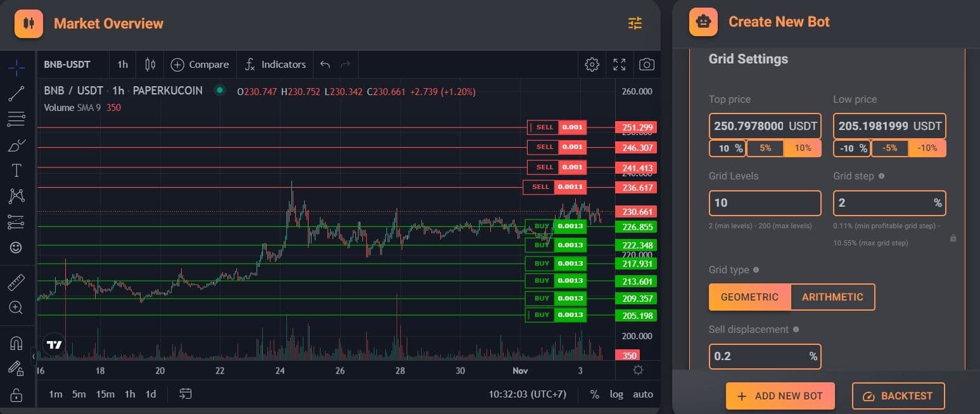The width and height of the screenshot is (980, 414).
Task: Open chart settings gear icon
Action: (592, 65)
